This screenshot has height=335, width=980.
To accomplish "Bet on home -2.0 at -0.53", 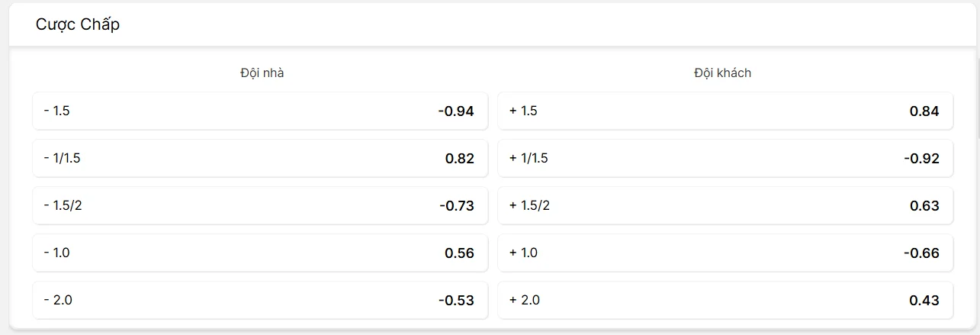I will point(260,300).
